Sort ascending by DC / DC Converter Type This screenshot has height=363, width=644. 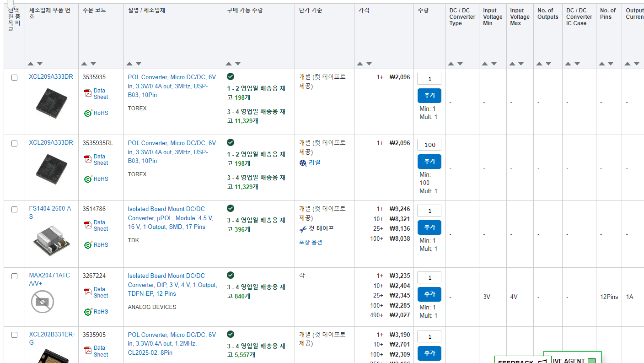pyautogui.click(x=451, y=64)
